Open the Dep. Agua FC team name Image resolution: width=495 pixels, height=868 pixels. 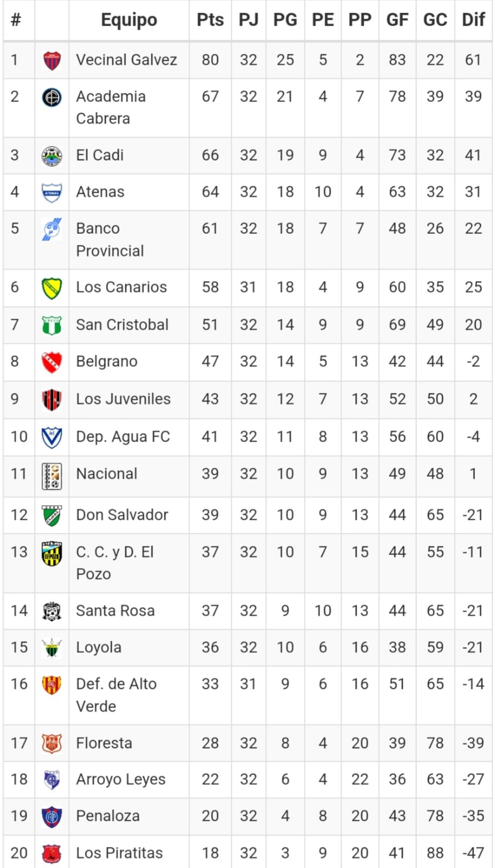pos(123,437)
